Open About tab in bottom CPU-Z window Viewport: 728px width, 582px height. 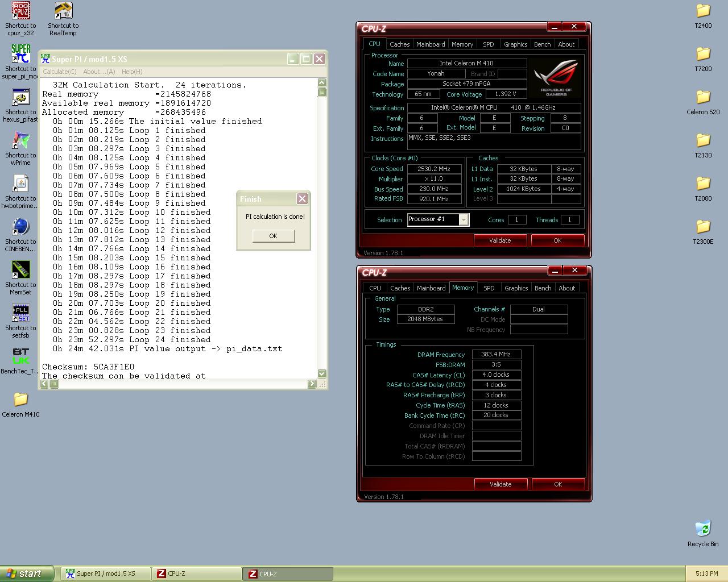click(566, 288)
